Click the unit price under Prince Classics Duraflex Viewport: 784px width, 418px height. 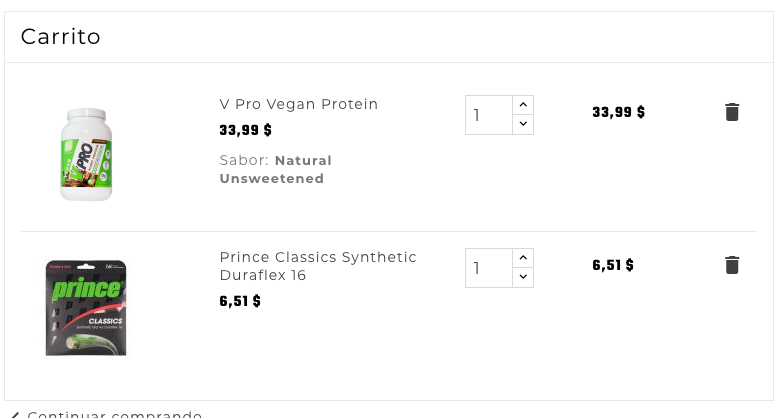click(240, 301)
